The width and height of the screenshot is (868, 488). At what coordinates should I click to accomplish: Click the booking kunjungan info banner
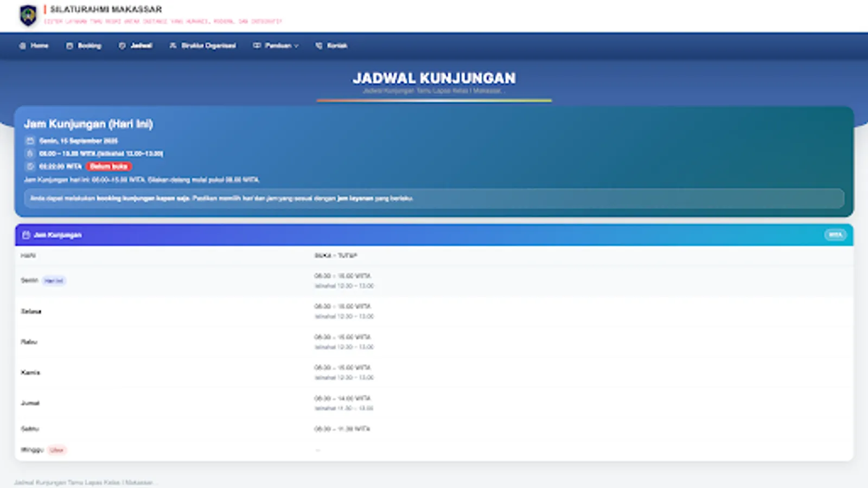click(x=434, y=198)
